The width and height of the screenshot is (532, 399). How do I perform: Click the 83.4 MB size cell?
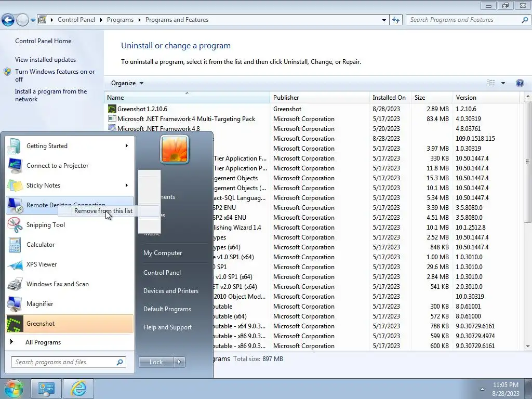pos(437,119)
